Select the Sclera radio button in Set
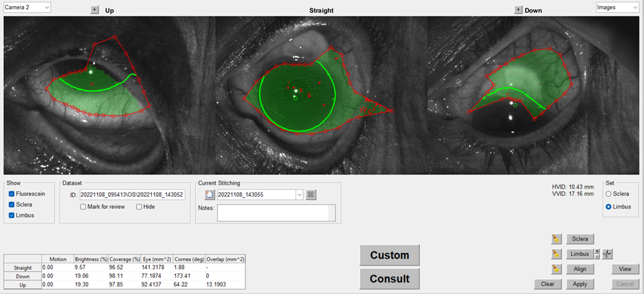644x294 pixels. 609,194
